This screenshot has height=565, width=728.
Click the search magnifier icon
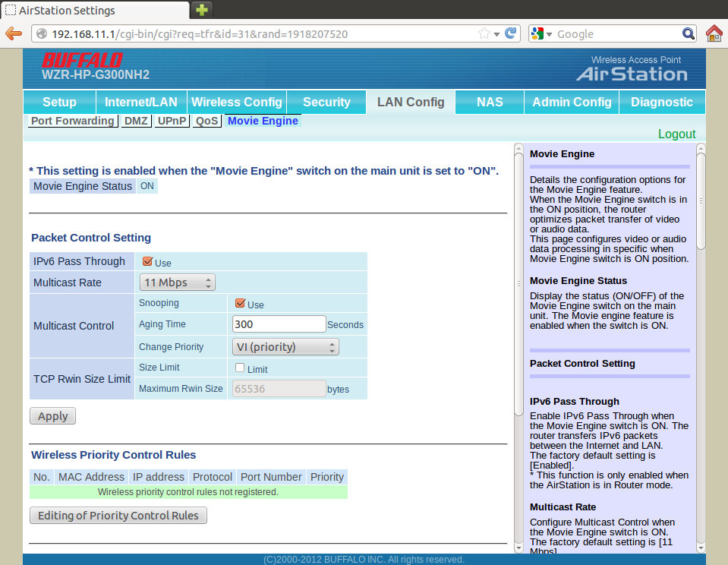click(x=688, y=34)
